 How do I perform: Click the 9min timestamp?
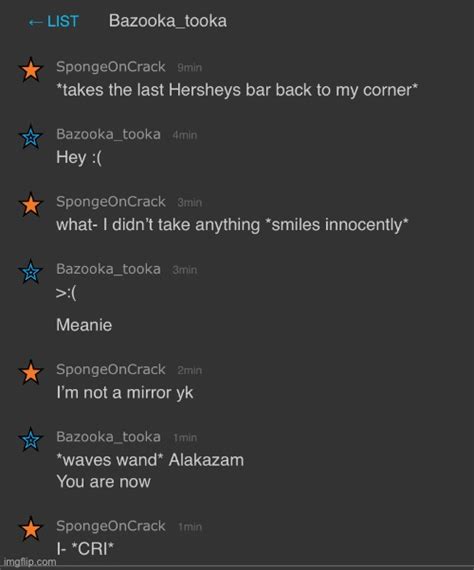pyautogui.click(x=189, y=68)
